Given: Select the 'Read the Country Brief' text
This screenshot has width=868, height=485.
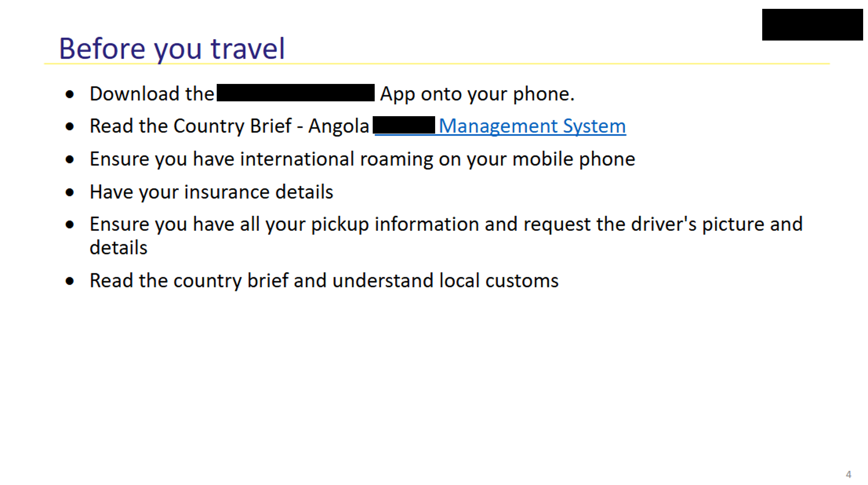Looking at the screenshot, I should pos(191,126).
